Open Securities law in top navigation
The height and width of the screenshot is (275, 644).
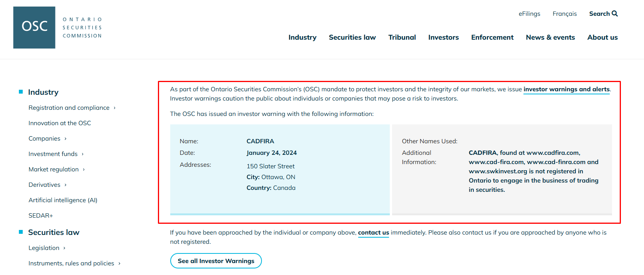tap(352, 37)
